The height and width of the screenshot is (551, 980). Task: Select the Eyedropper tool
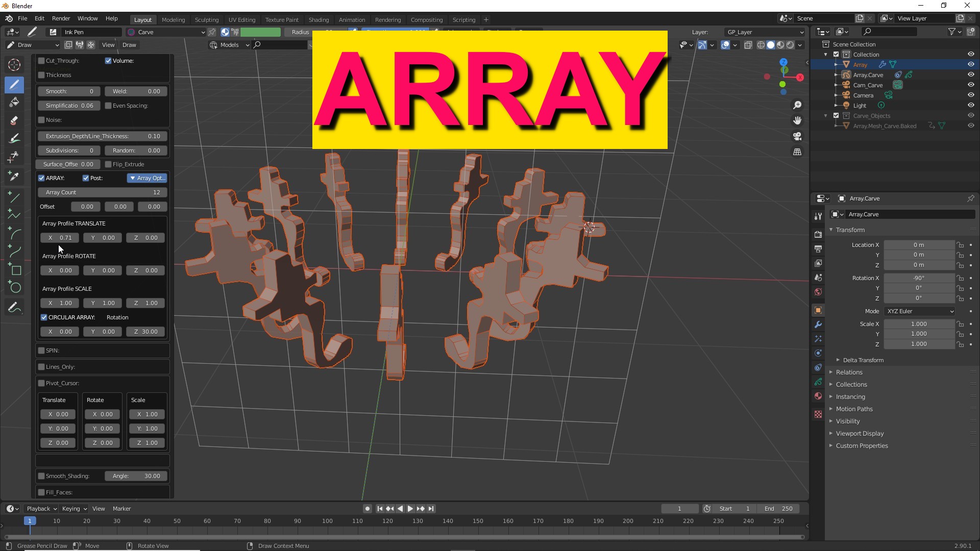point(14,176)
